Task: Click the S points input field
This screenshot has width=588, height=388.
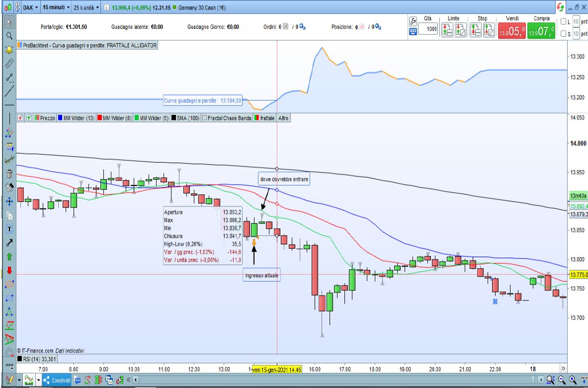Action: click(x=577, y=34)
